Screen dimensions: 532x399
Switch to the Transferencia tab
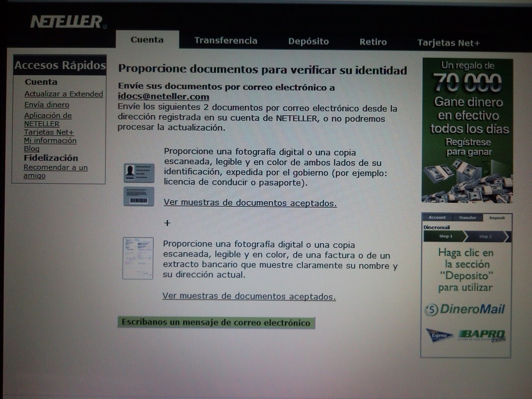coord(226,41)
